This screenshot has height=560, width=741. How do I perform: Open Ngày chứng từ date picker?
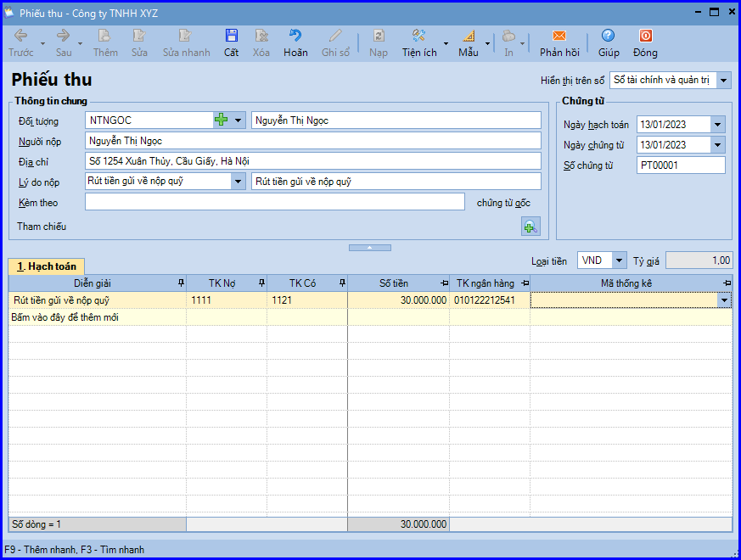pyautogui.click(x=717, y=145)
